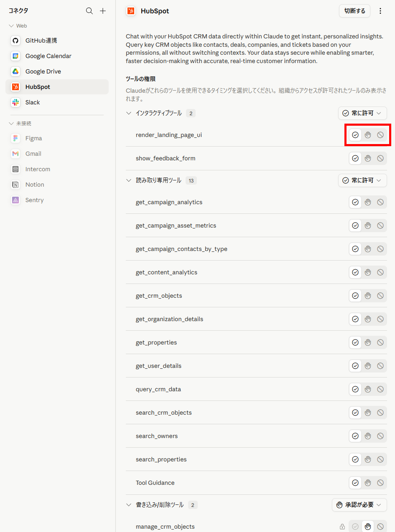Screen dimensions: 395x532
Task: Require approval for query_crm_data
Action: coord(368,389)
